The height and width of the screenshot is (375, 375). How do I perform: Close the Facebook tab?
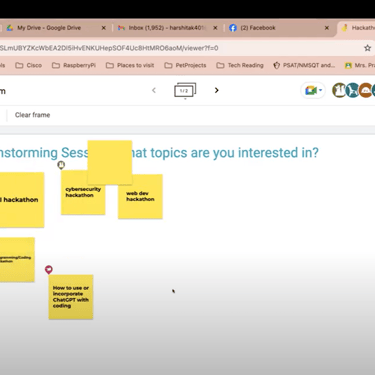pyautogui.click(x=327, y=28)
